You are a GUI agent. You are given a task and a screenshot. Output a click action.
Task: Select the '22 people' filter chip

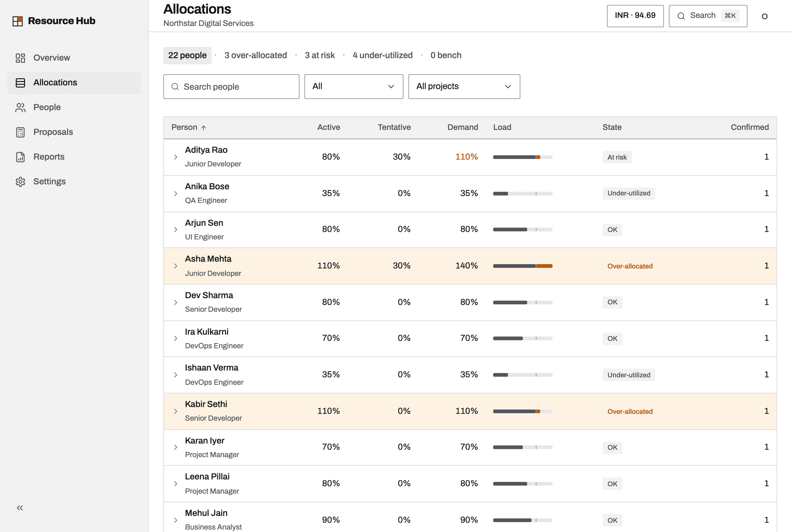pos(187,55)
